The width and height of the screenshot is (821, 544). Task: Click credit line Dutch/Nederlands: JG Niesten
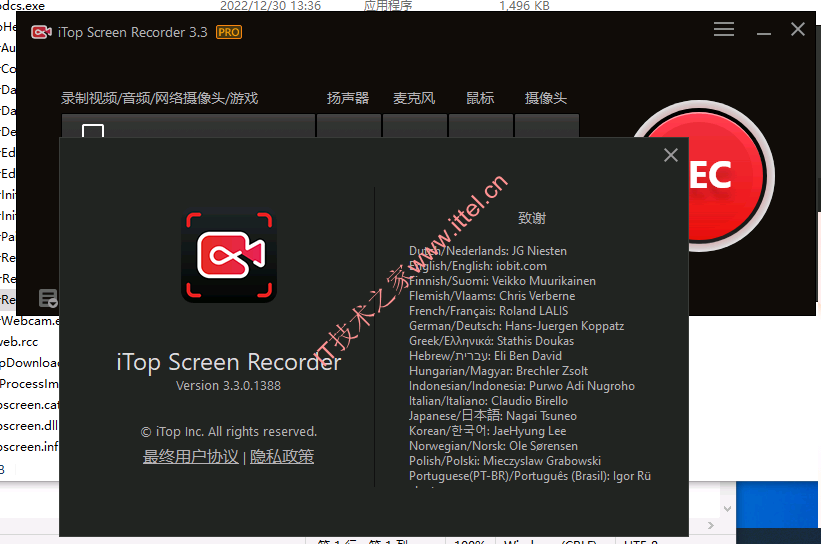[x=487, y=251]
